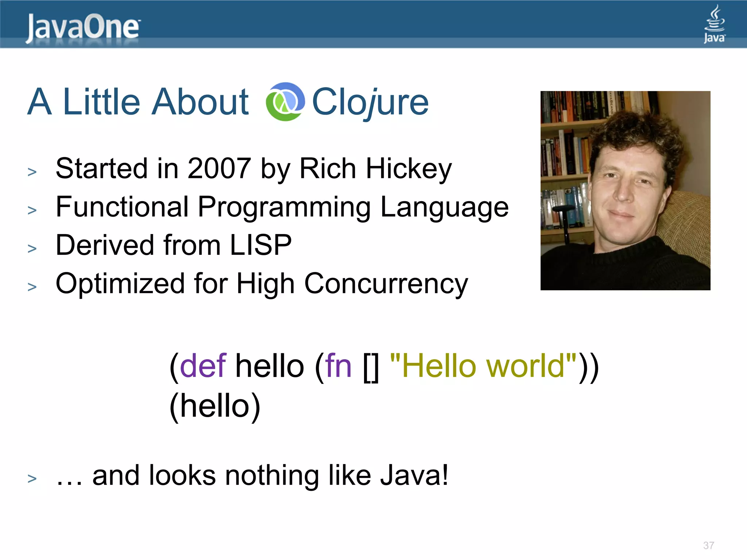Click the purple 'def' keyword in code
Viewport: 747px width, 560px height.
pos(203,366)
